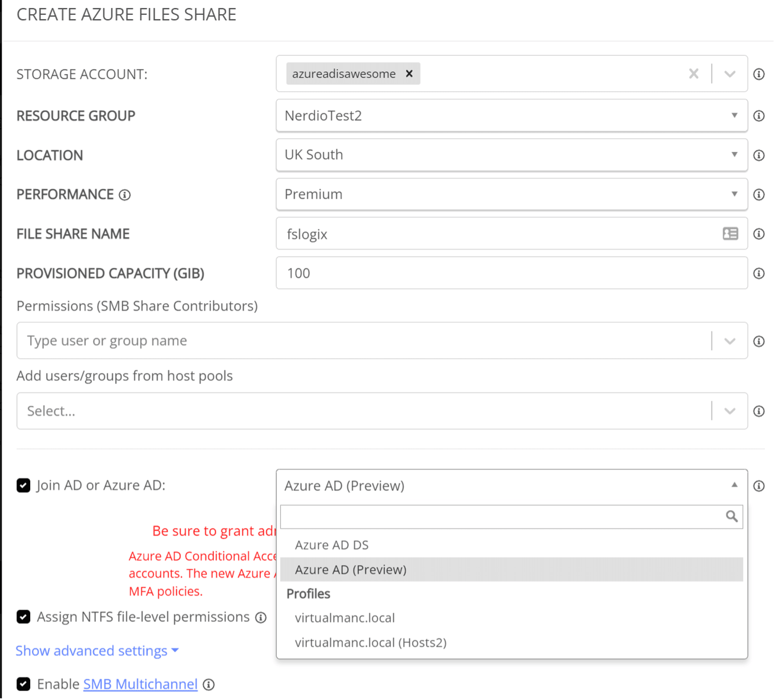The image size is (774, 700).
Task: Click Join AD info icon
Action: point(759,486)
